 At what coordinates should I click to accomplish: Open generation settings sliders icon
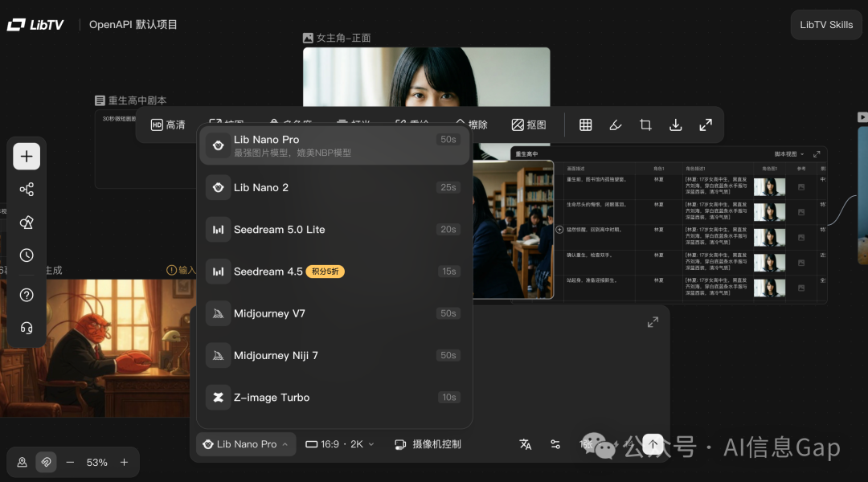click(x=555, y=444)
